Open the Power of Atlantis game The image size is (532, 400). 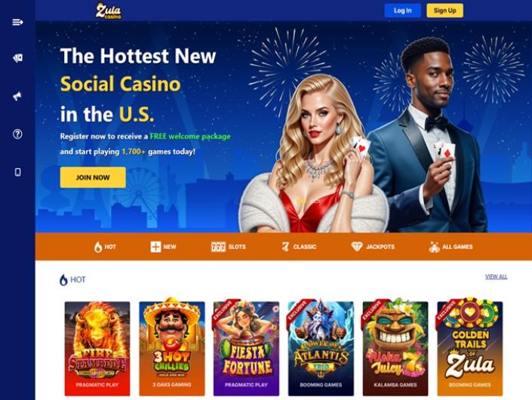tap(321, 349)
